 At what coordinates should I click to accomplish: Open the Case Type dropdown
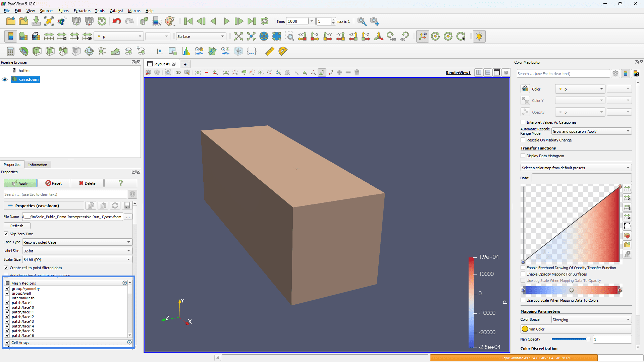point(77,242)
